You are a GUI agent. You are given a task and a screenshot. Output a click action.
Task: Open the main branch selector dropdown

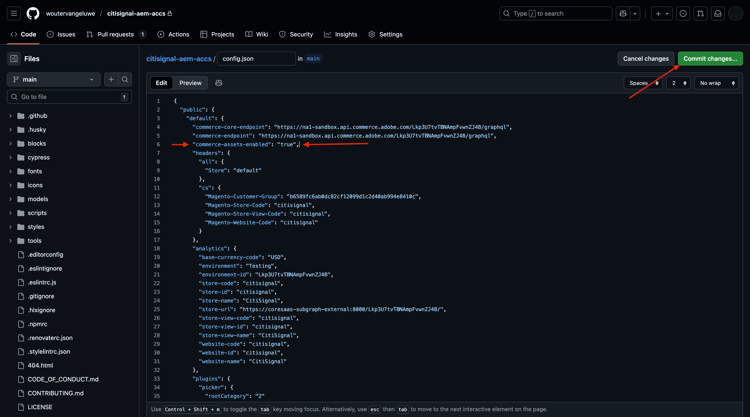coord(54,79)
